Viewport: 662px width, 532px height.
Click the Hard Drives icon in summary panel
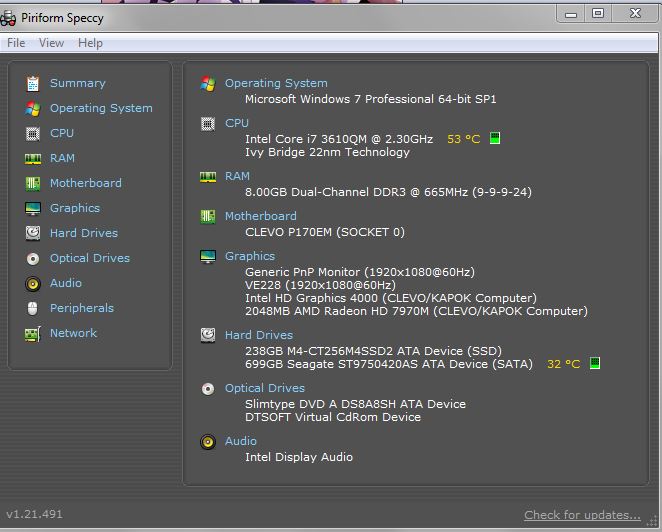point(208,335)
